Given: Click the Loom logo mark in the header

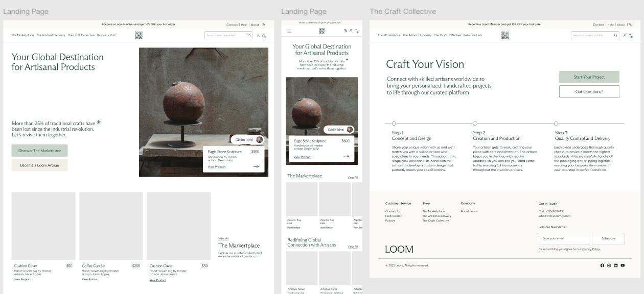Looking at the screenshot, I should [x=505, y=36].
